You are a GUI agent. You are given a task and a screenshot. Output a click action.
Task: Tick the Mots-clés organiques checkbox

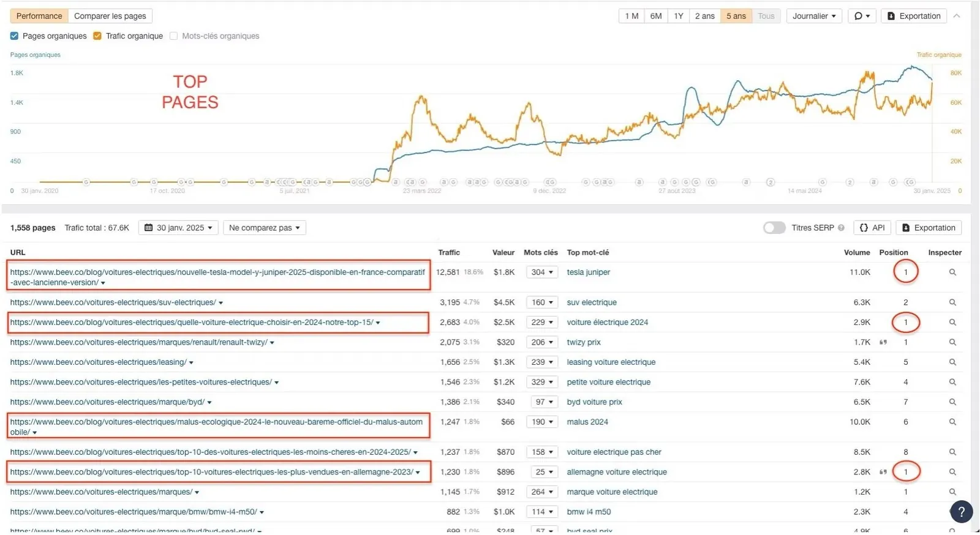173,36
